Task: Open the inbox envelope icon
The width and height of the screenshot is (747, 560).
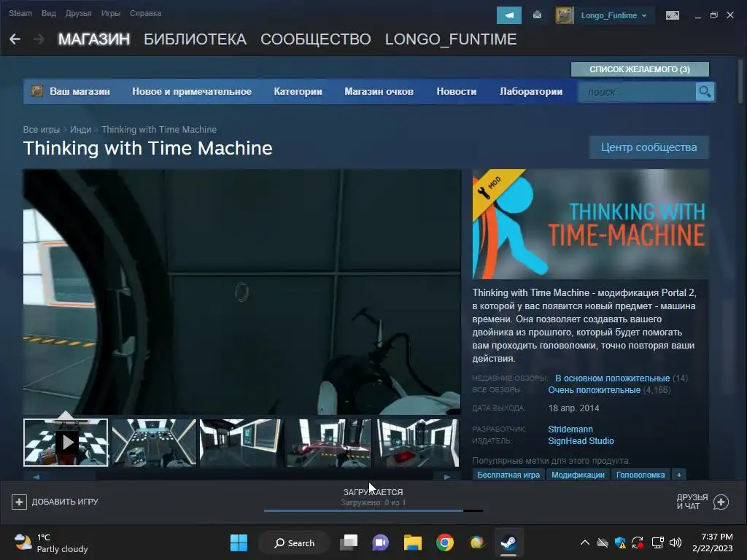Action: pyautogui.click(x=537, y=15)
